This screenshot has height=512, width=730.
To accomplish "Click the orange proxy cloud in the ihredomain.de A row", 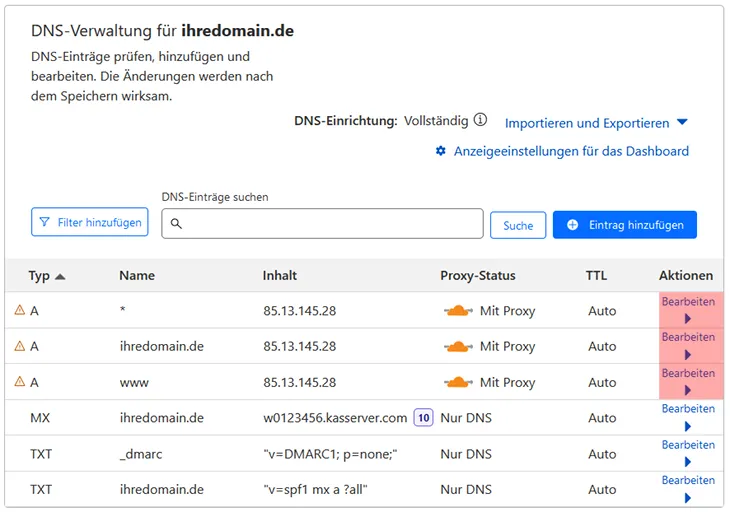I will click(x=458, y=346).
